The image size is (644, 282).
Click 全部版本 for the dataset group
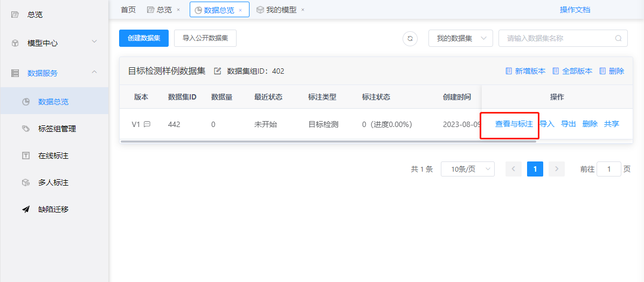(572, 71)
